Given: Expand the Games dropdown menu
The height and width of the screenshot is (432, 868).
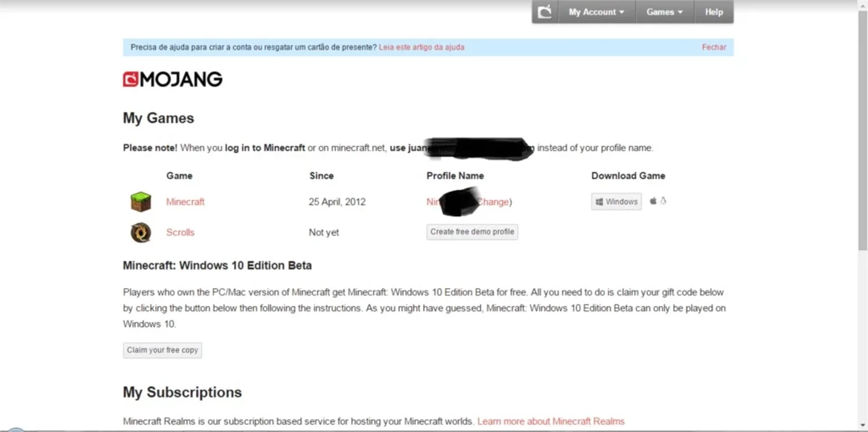Looking at the screenshot, I should tap(664, 12).
